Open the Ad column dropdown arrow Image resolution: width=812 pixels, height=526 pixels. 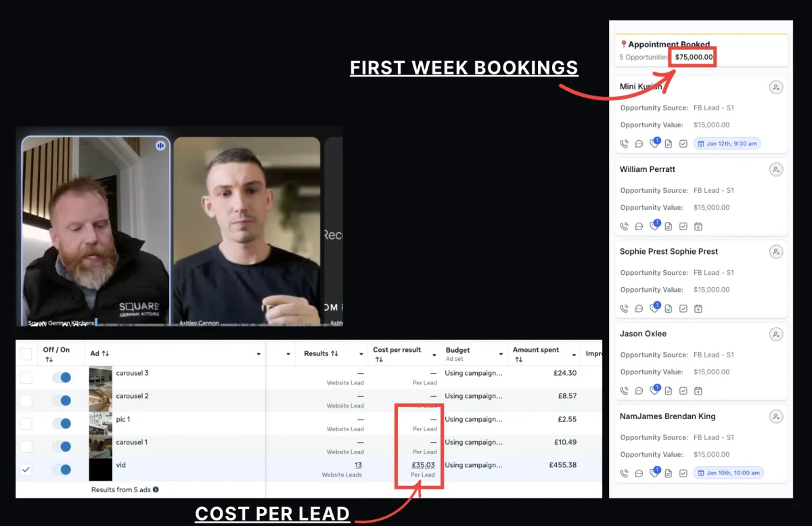point(258,354)
